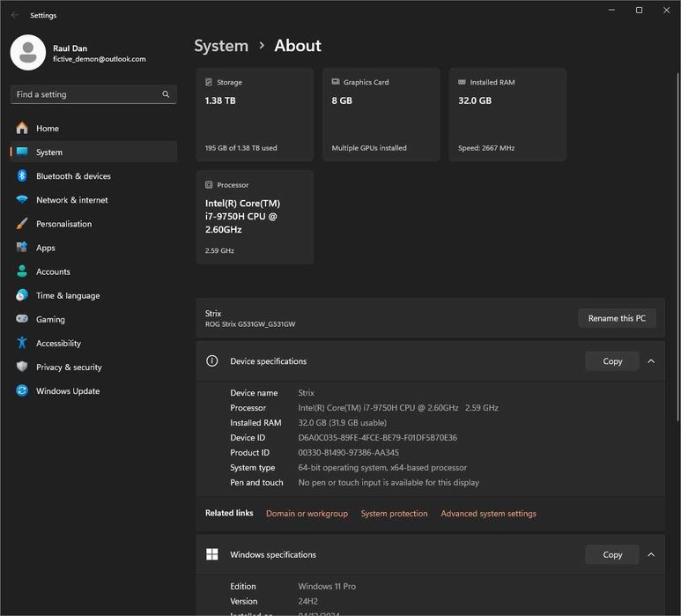
Task: Click the Gaming controller icon
Action: point(22,318)
